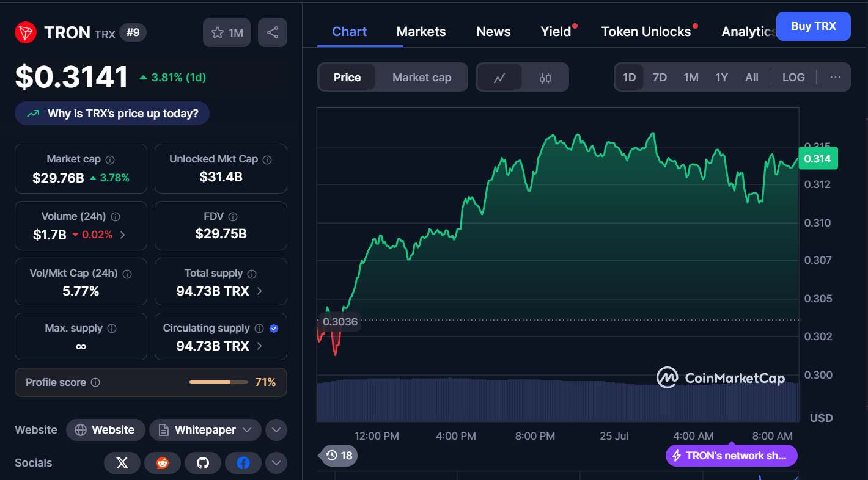The image size is (868, 480).
Task: Expand Total supply details arrow
Action: [x=259, y=291]
